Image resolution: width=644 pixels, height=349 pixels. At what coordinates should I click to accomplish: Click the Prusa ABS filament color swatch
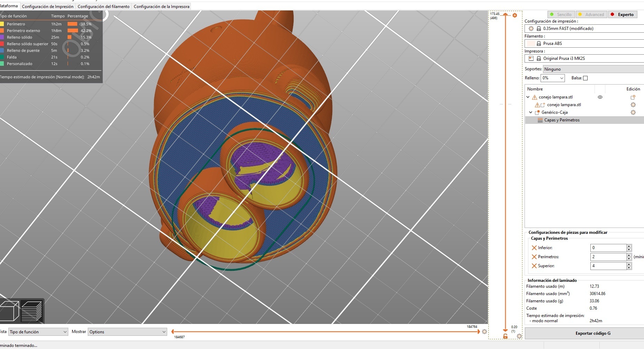[x=531, y=43]
